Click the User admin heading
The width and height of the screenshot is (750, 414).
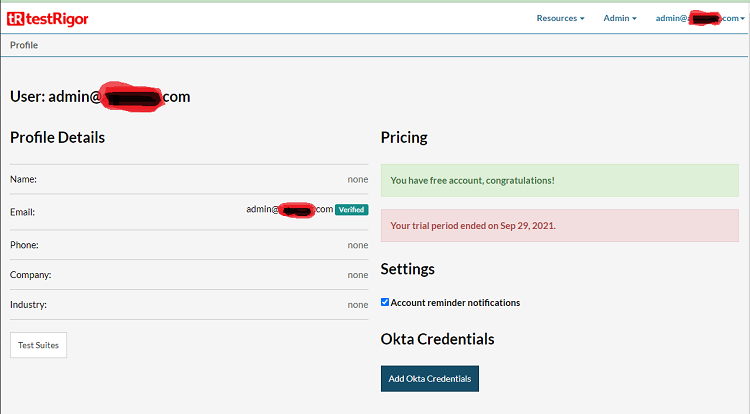(100, 97)
